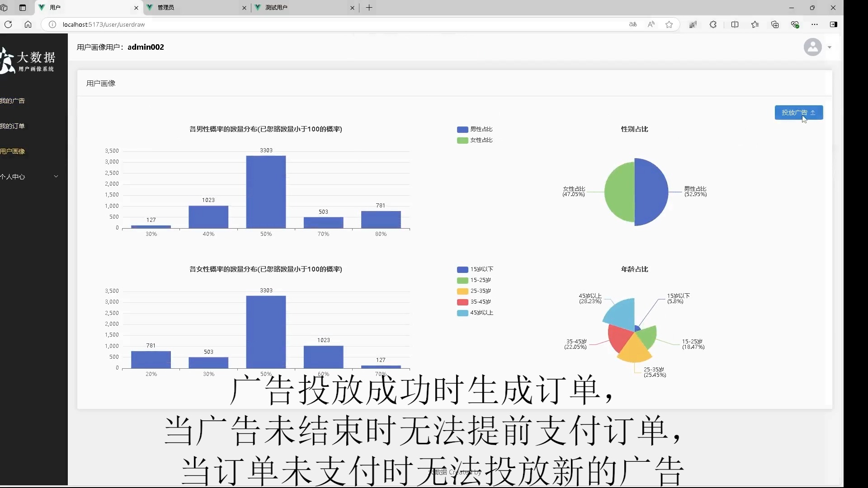The width and height of the screenshot is (868, 488).
Task: Close the 用户 browser tab
Action: point(136,8)
